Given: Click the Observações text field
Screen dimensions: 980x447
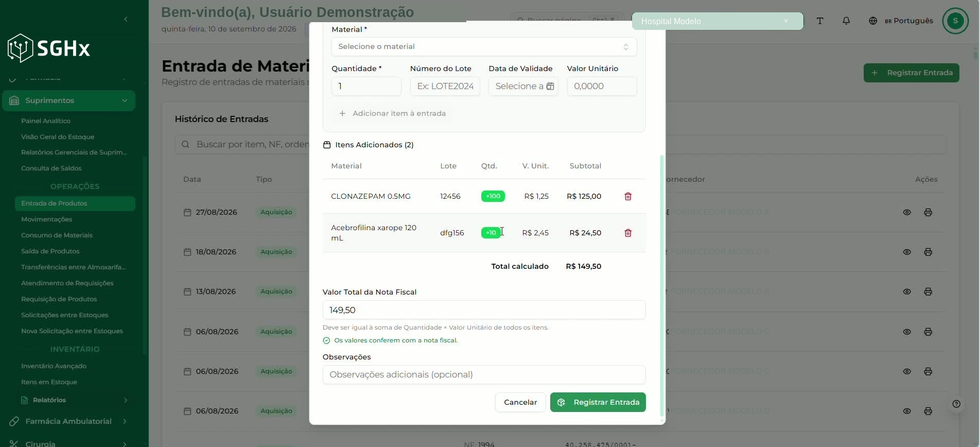Looking at the screenshot, I should [x=484, y=374].
